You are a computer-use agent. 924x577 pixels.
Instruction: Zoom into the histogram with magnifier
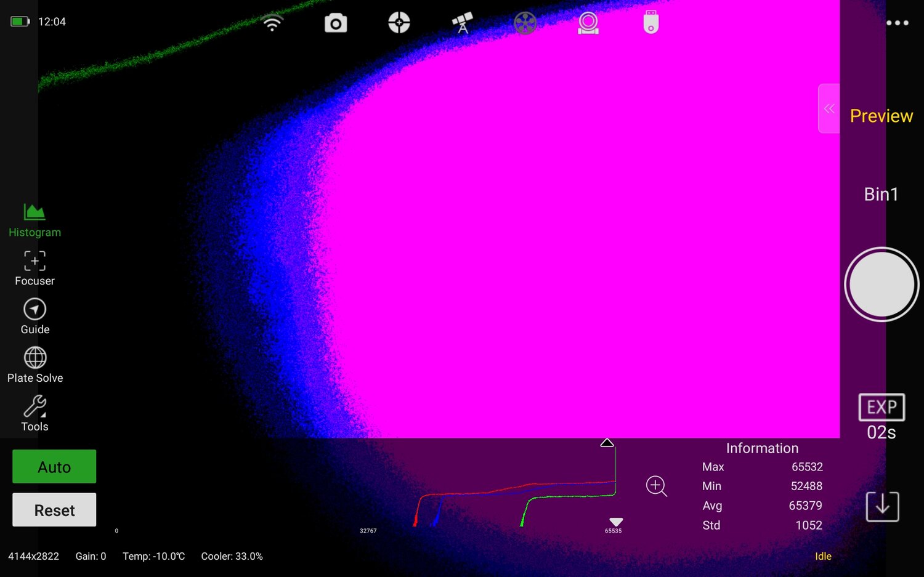click(656, 486)
